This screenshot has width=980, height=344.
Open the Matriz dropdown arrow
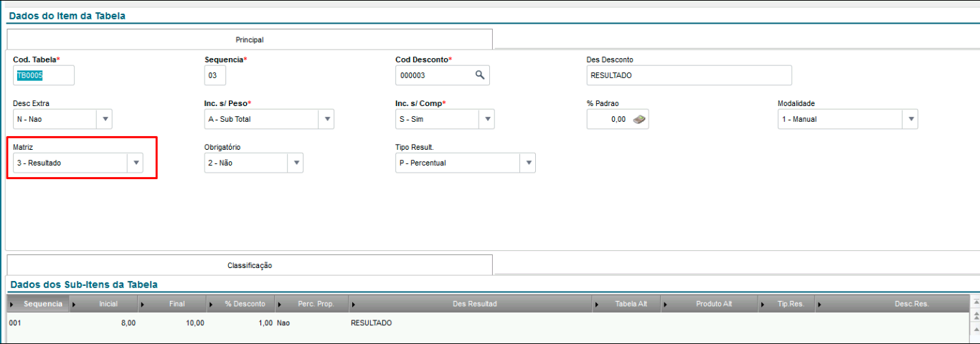click(x=135, y=163)
